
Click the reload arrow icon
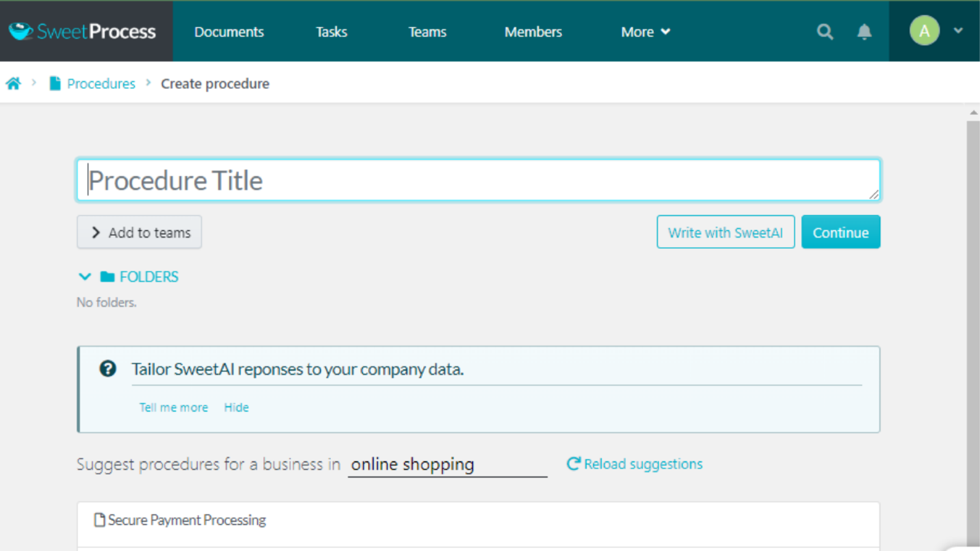pos(574,464)
